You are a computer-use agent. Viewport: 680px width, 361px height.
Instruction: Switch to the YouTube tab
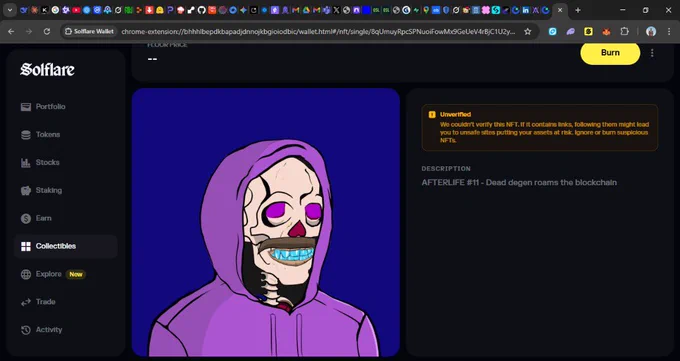(x=76, y=10)
